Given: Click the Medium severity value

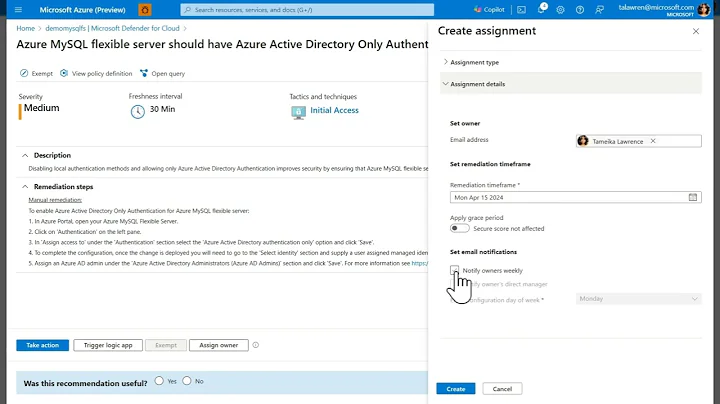Looking at the screenshot, I should coord(41,108).
